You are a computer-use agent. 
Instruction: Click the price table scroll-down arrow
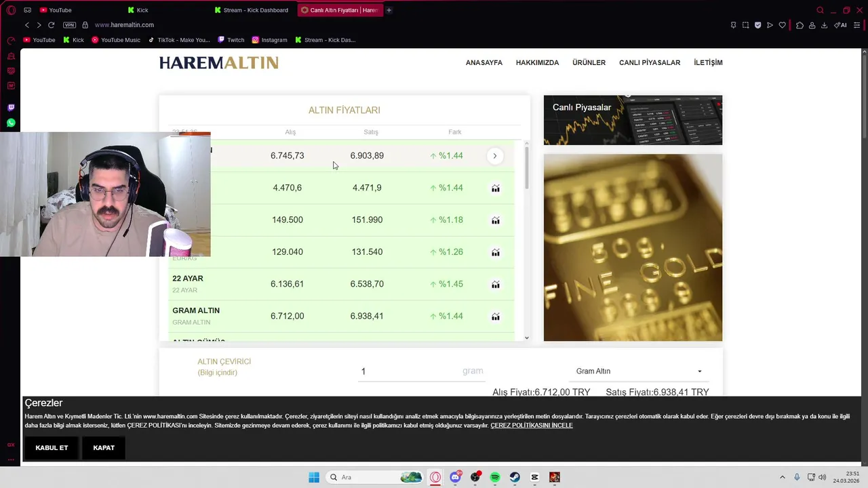click(527, 338)
